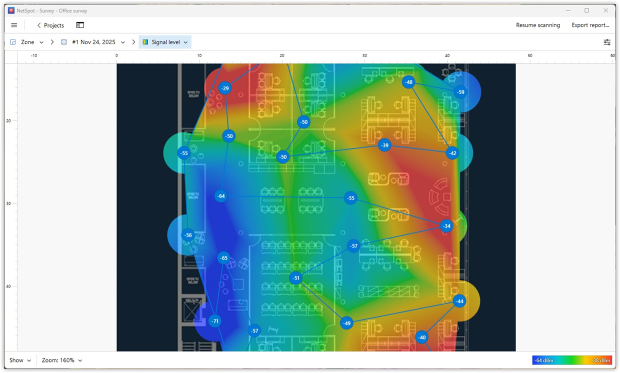Select the -57 point below -34

[x=353, y=246]
